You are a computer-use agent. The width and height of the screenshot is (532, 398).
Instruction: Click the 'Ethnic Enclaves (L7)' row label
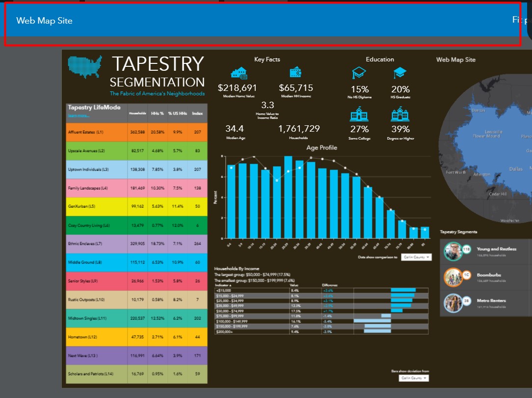(x=85, y=244)
